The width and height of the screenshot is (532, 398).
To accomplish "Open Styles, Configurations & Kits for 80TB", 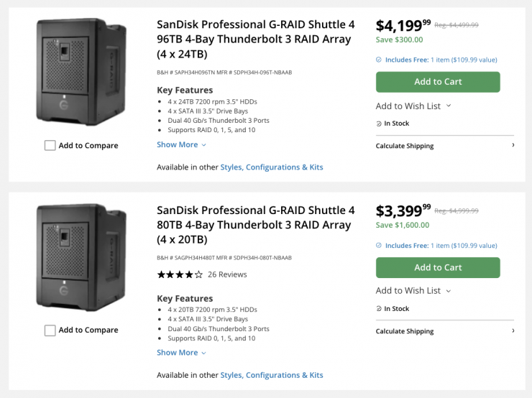I will pos(272,375).
